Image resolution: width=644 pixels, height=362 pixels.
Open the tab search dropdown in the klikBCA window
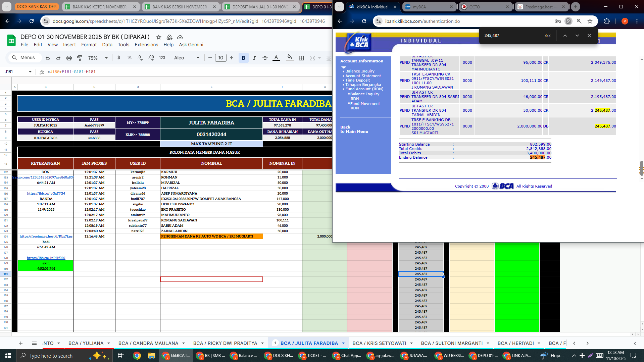pyautogui.click(x=339, y=7)
